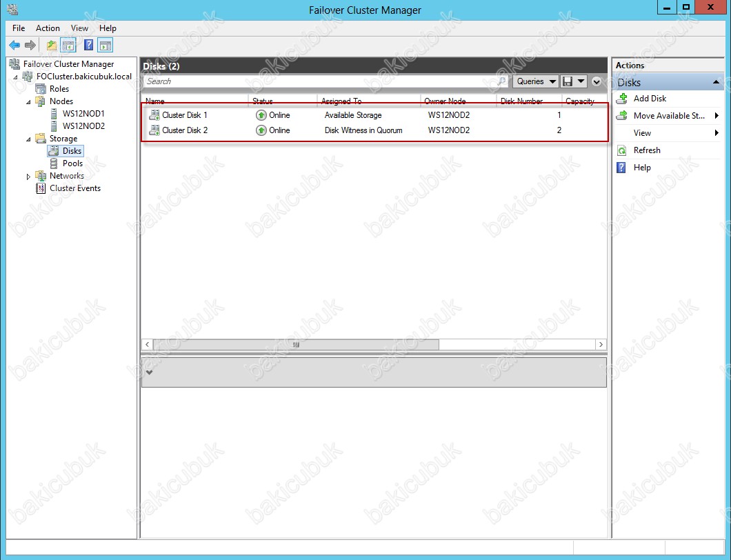The image size is (731, 560).
Task: Select Roles in the tree
Action: click(x=59, y=88)
